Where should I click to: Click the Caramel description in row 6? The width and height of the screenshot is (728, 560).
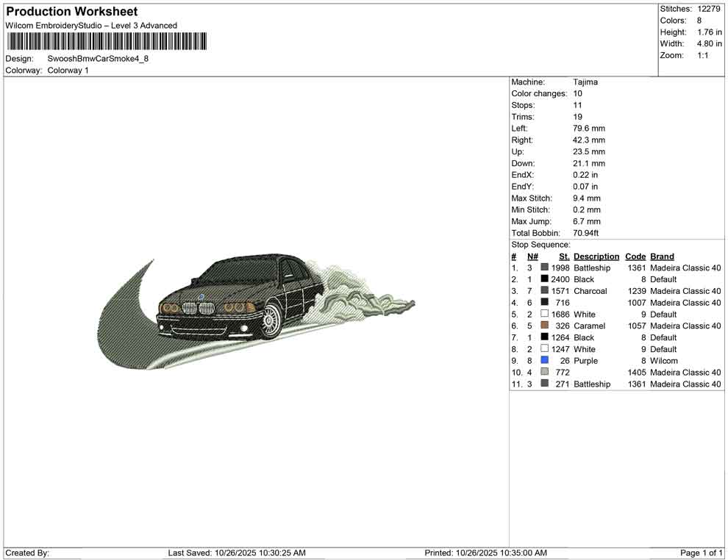point(589,326)
